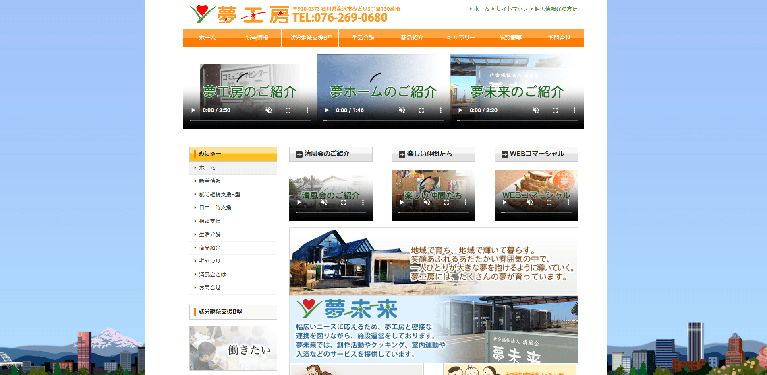Expand the 清風会のご紹介 video to fullscreen

click(x=343, y=202)
